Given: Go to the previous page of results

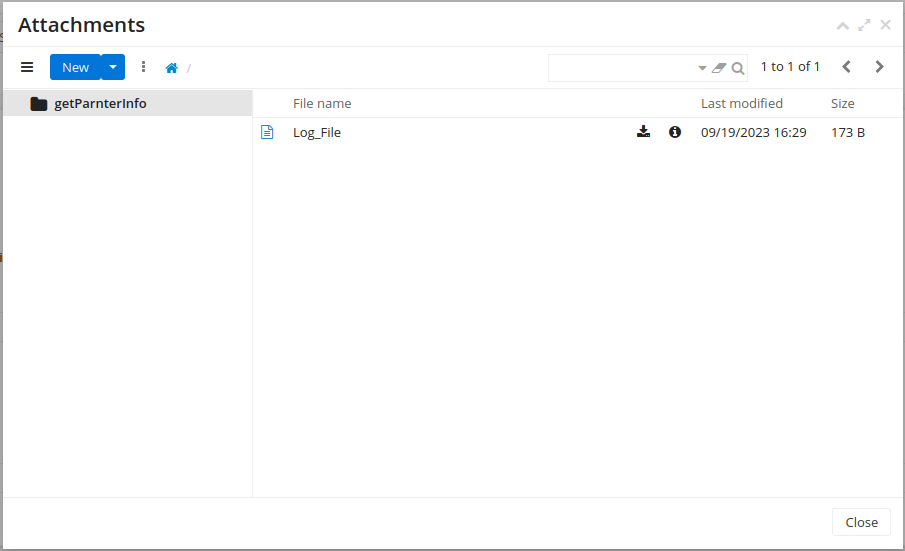Looking at the screenshot, I should pos(846,67).
